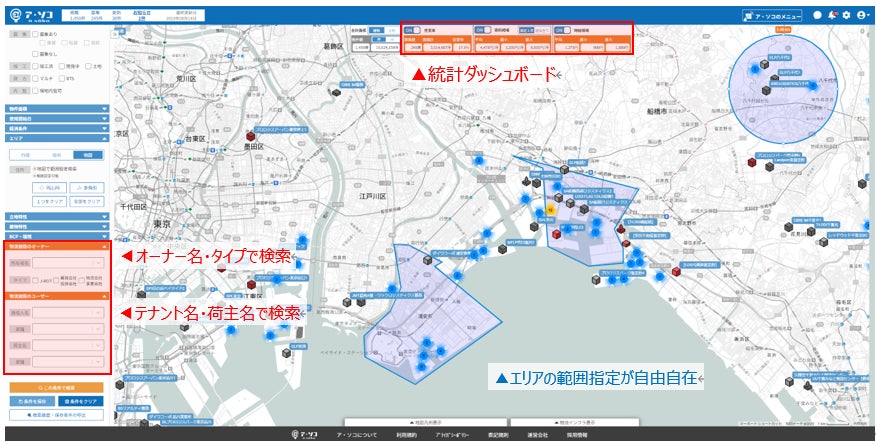Toggle the last ON switch in statistics dashboard
The height and width of the screenshot is (442, 876).
[x=562, y=30]
